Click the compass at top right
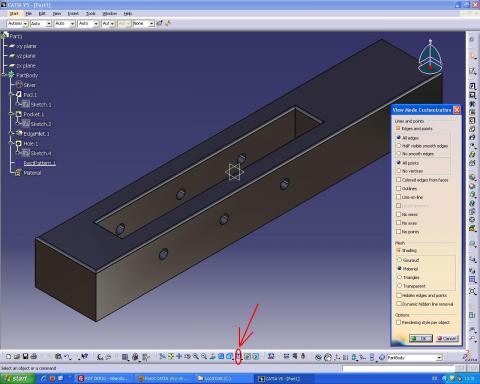The height and width of the screenshot is (384, 480). (430, 57)
